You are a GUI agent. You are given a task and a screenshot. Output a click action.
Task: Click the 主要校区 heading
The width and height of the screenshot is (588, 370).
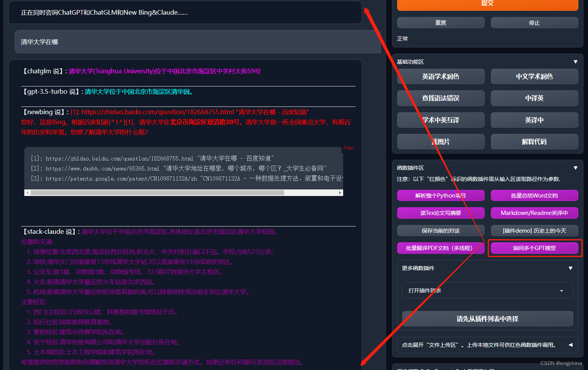(34, 302)
